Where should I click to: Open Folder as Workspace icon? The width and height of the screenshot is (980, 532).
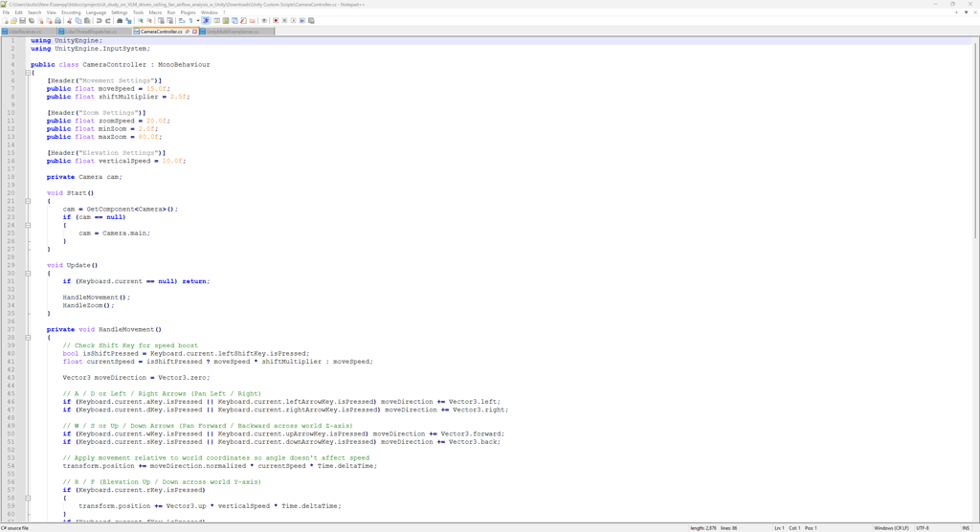pos(252,21)
